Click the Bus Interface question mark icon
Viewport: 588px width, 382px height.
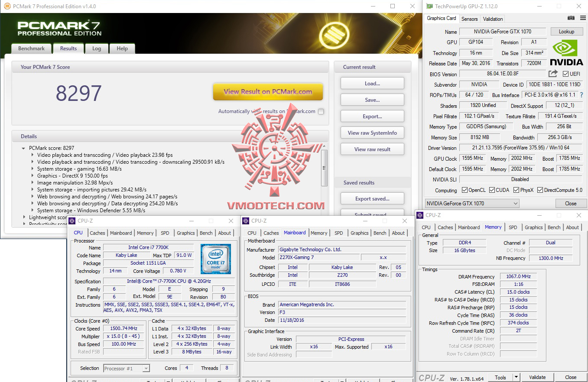(581, 95)
